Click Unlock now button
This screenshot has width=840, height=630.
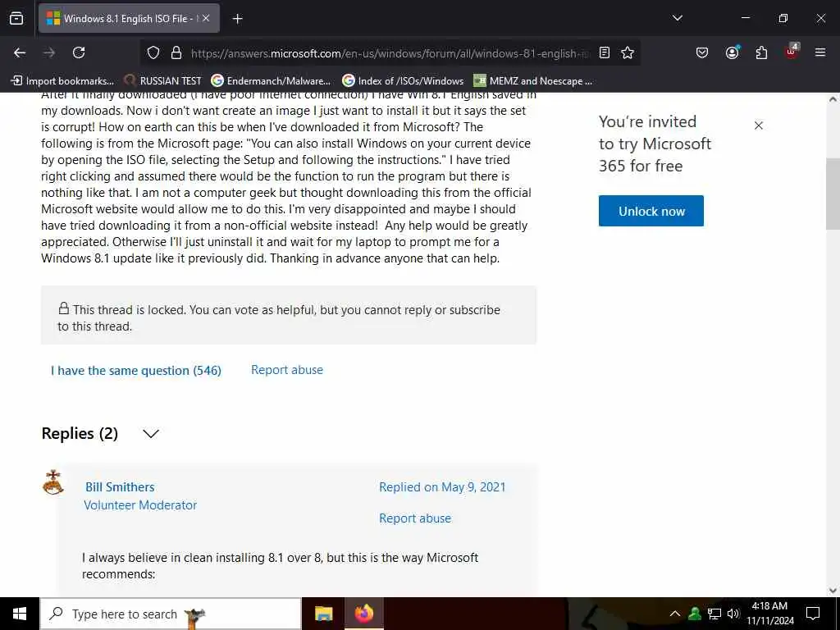point(651,211)
